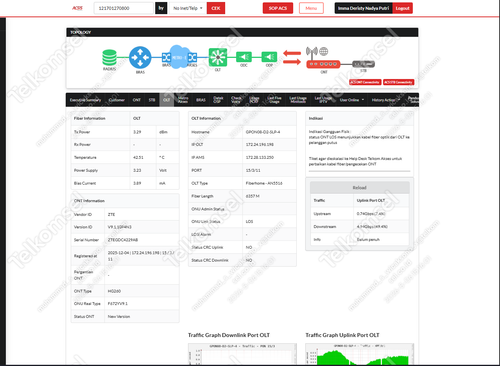500x366 pixels.
Task: Click the Indikasi Gangguan Fisik message
Action: 359,137
